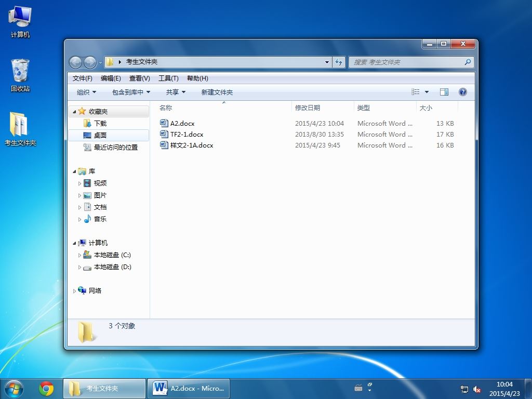Sort by the 大小 column header
Screen dimensions: 532x399
(437, 108)
